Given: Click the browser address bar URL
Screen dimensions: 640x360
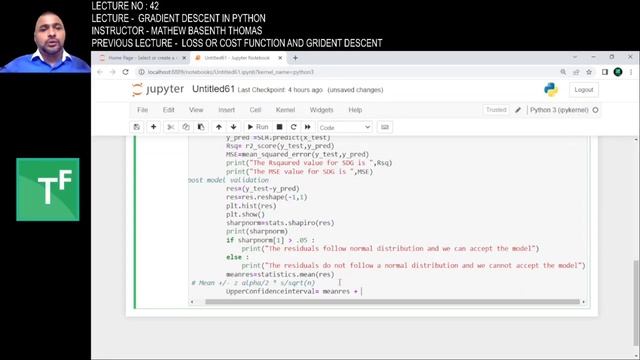Looking at the screenshot, I should tap(231, 72).
